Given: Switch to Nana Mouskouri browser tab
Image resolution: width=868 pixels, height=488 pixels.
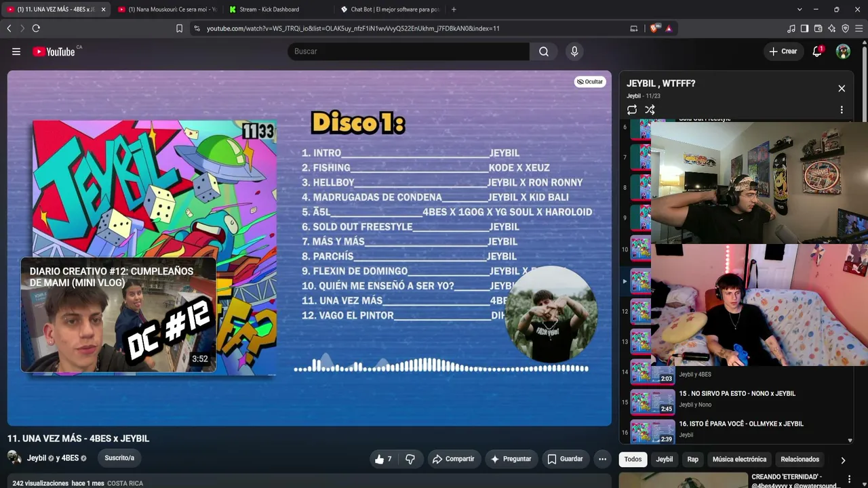Looking at the screenshot, I should tap(167, 9).
